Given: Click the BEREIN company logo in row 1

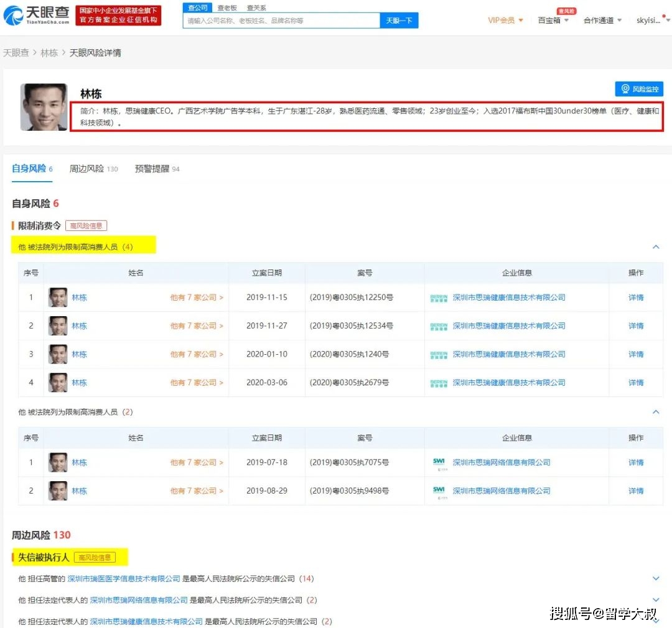Looking at the screenshot, I should (439, 298).
